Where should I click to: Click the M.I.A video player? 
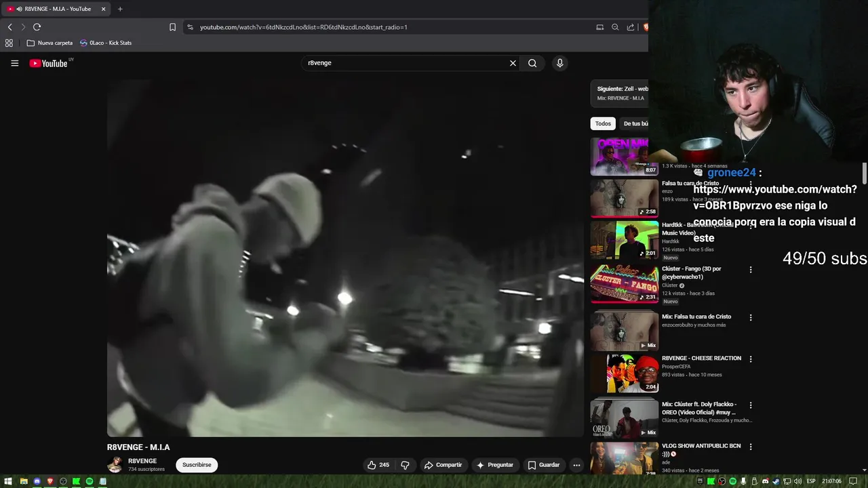tap(345, 258)
